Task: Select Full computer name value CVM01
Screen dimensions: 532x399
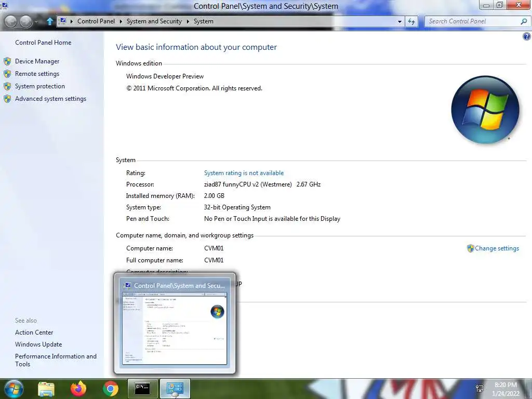Action: pyautogui.click(x=214, y=260)
